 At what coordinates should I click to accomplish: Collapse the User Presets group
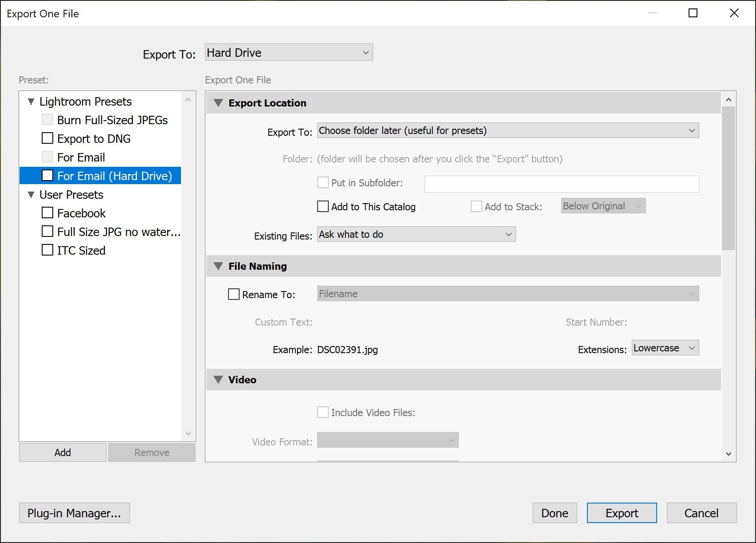[x=30, y=194]
